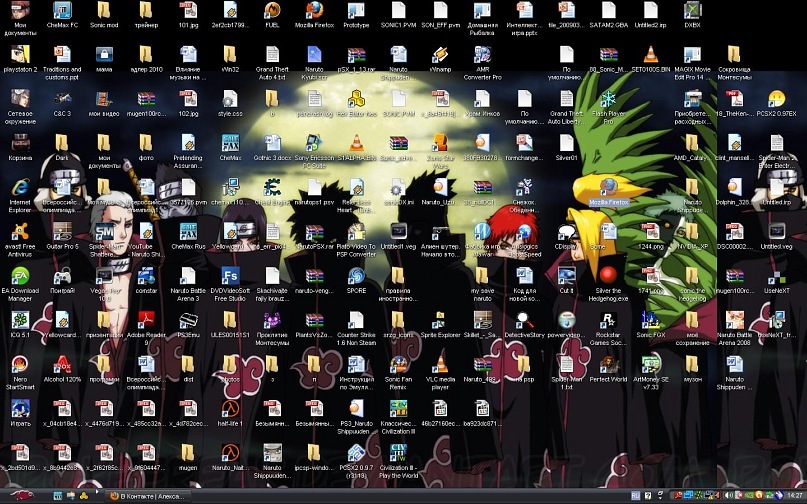The image size is (807, 504).
Task: Open the FUEL game shortcut
Action: [x=272, y=11]
